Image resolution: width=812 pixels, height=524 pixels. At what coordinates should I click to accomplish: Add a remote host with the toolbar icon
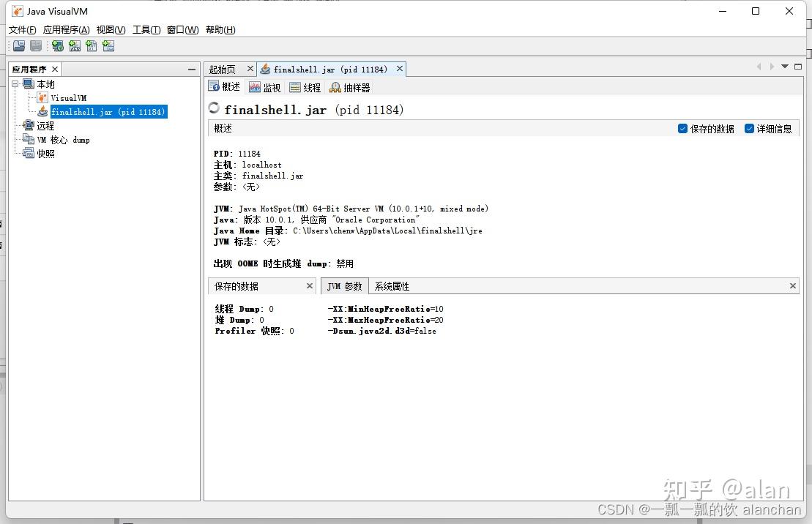(57, 45)
